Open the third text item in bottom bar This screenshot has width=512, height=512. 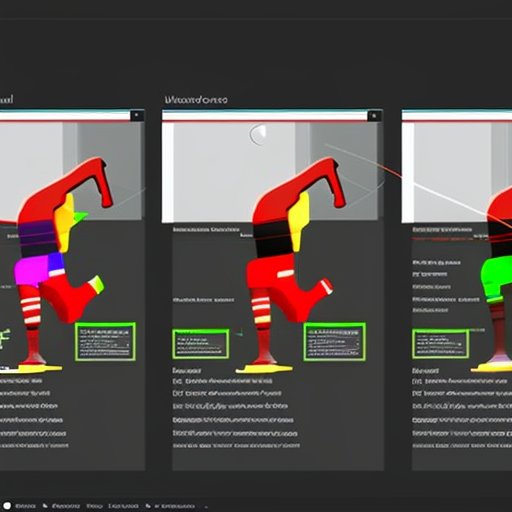[94, 506]
